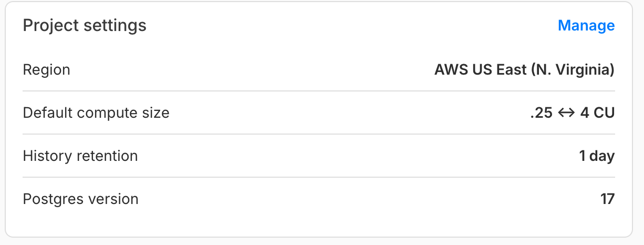The image size is (644, 245).
Task: Click the .25 minimum compute value
Action: point(541,113)
